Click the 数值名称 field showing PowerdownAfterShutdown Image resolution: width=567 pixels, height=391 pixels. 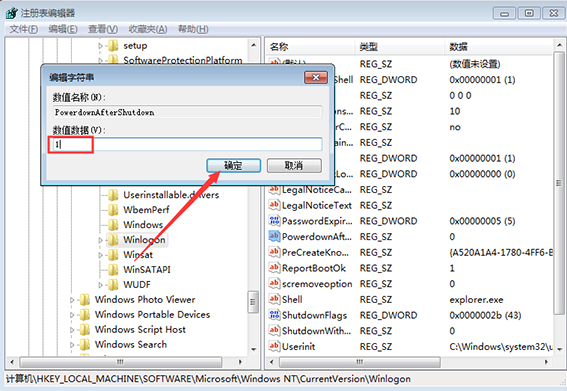coord(187,112)
